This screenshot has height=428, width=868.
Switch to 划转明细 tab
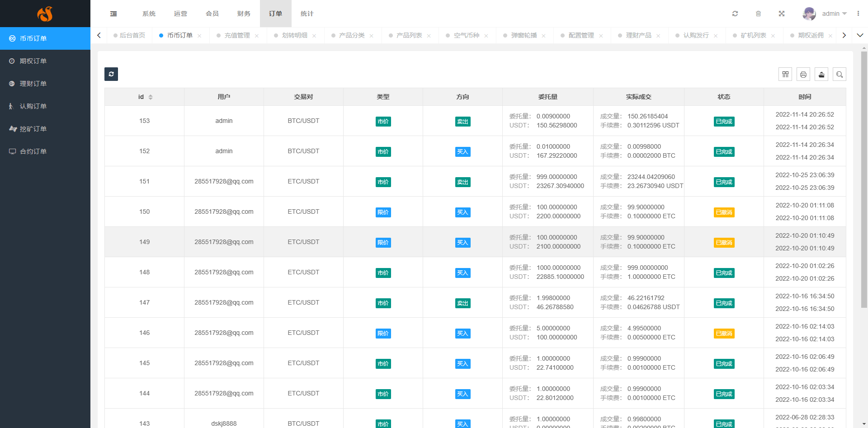point(294,35)
